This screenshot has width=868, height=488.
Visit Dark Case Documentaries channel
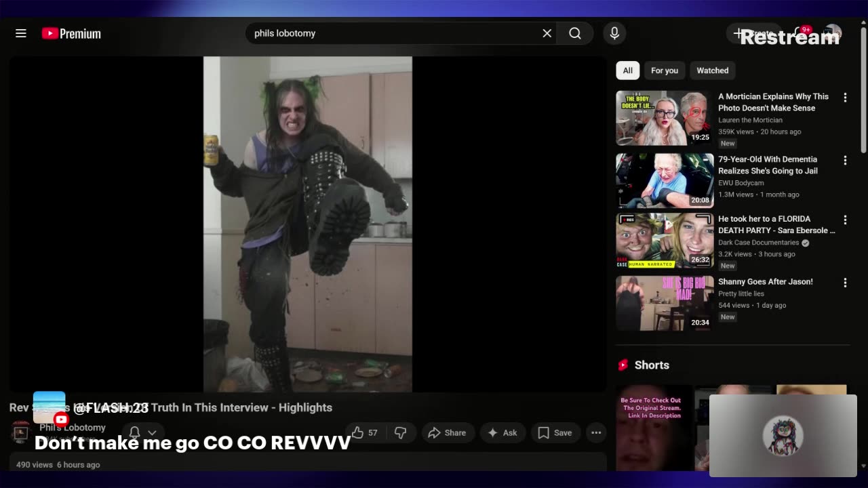tap(759, 243)
